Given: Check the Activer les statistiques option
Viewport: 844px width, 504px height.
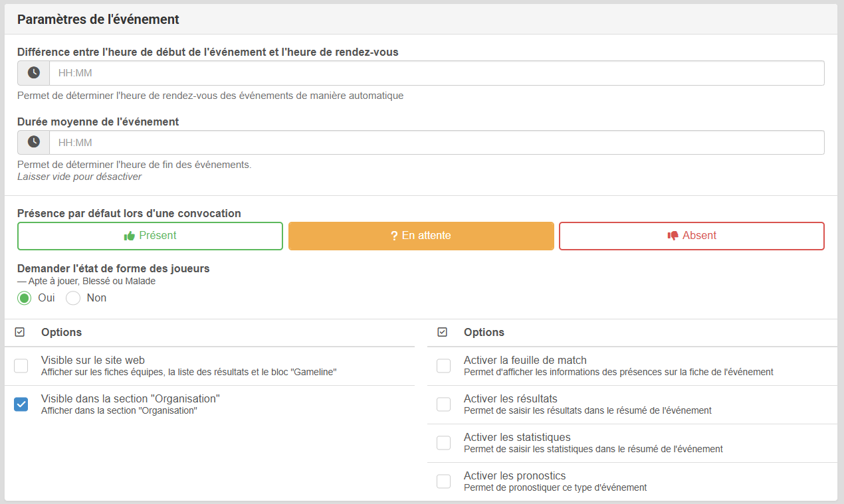Looking at the screenshot, I should tap(443, 443).
